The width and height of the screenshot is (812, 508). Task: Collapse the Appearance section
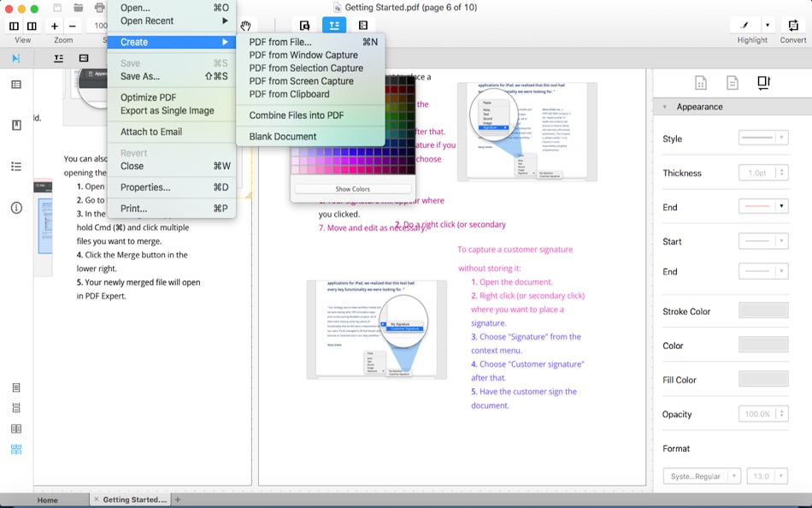665,107
